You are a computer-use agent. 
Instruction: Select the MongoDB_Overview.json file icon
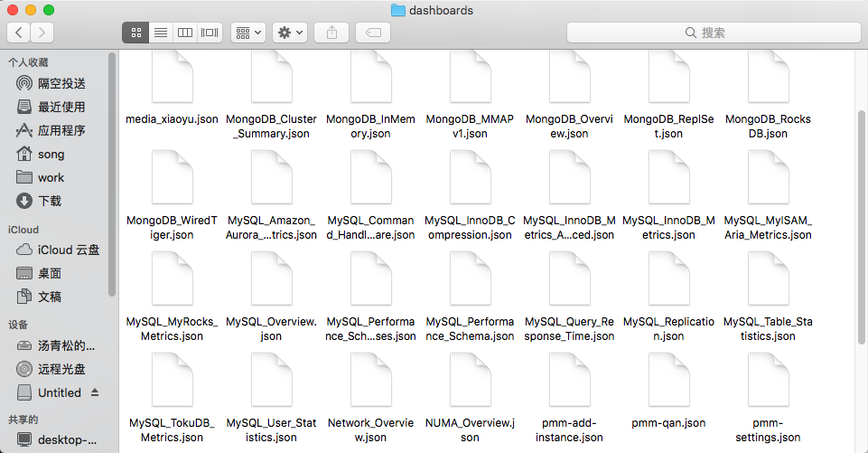tap(570, 77)
